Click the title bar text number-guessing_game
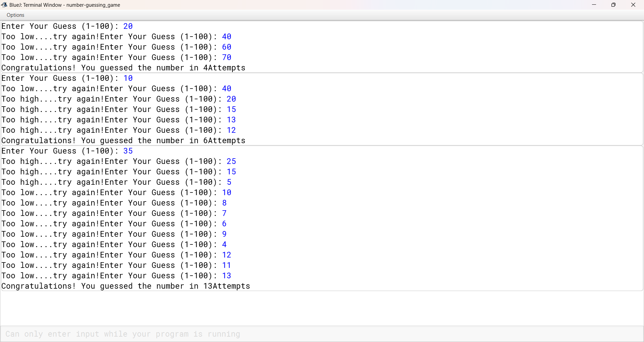 [x=93, y=5]
